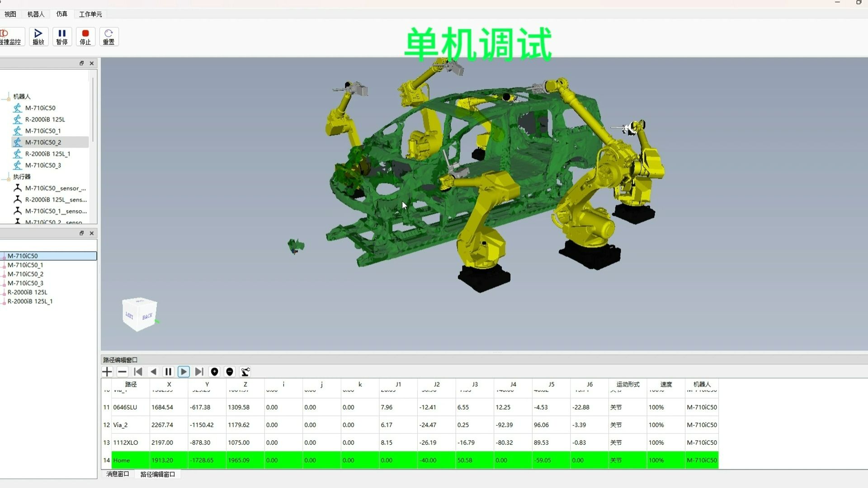Float the upper left tree panel
Image resolution: width=868 pixels, height=488 pixels.
82,63
